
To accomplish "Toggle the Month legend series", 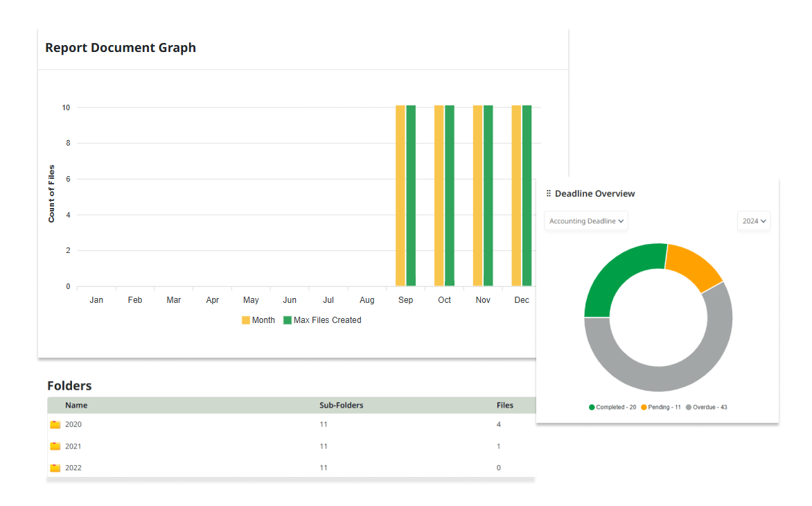I will click(x=258, y=320).
